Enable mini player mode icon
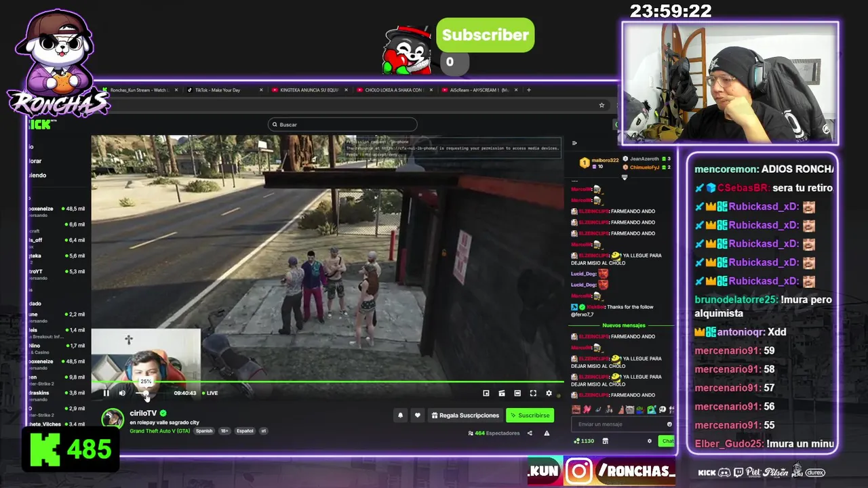Image resolution: width=868 pixels, height=488 pixels. [x=486, y=393]
